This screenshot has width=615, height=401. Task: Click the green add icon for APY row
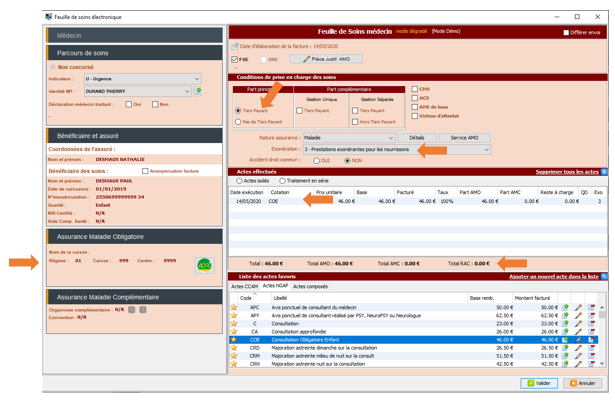pyautogui.click(x=565, y=315)
